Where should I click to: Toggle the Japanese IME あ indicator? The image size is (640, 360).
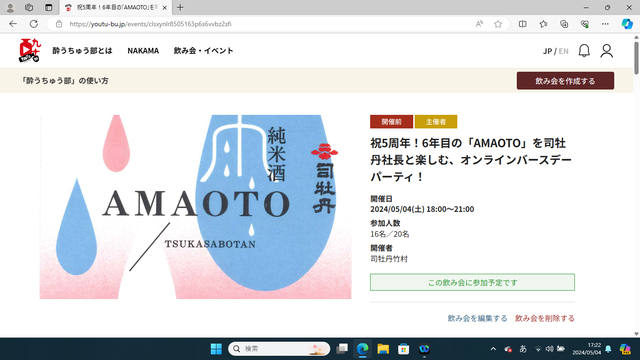(x=523, y=349)
